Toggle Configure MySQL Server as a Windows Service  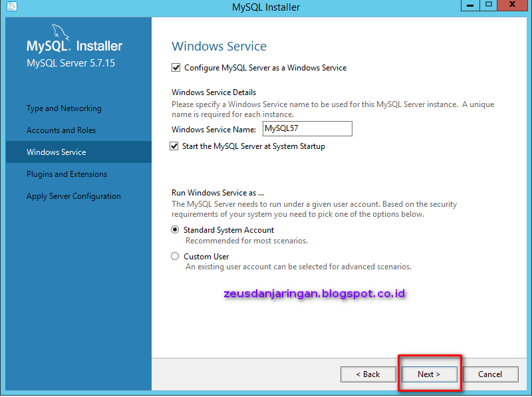(176, 68)
